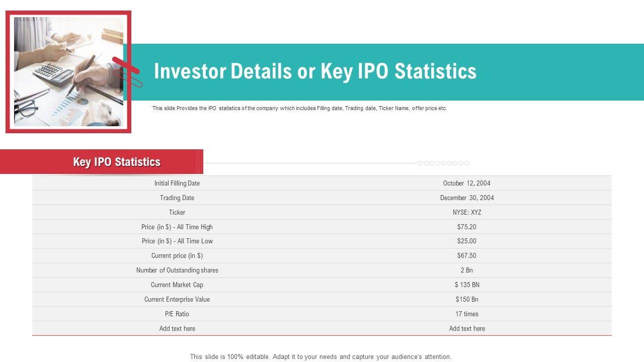Screen dimensions: 644x362
Task: Click the red paperclip icon
Action: [x=127, y=73]
